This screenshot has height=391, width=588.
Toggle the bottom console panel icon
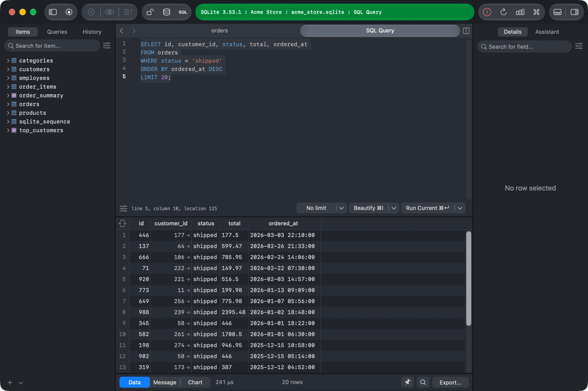click(x=557, y=12)
